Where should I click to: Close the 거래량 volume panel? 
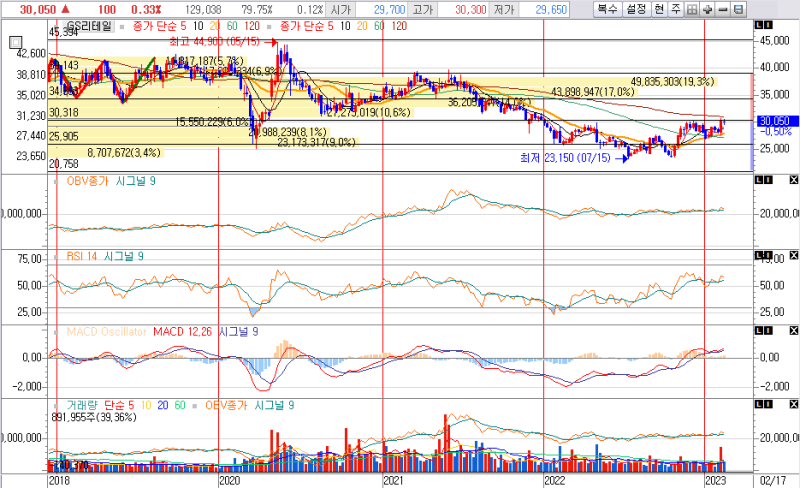pyautogui.click(x=793, y=404)
